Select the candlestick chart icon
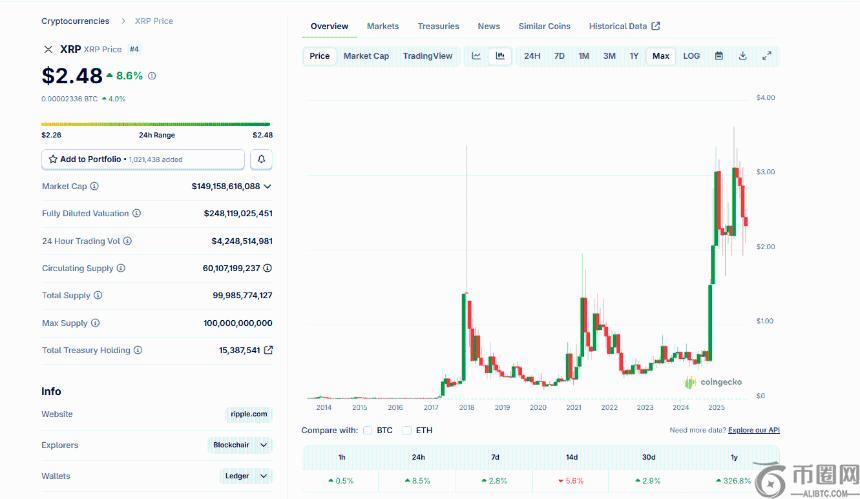The width and height of the screenshot is (860, 499). 499,56
